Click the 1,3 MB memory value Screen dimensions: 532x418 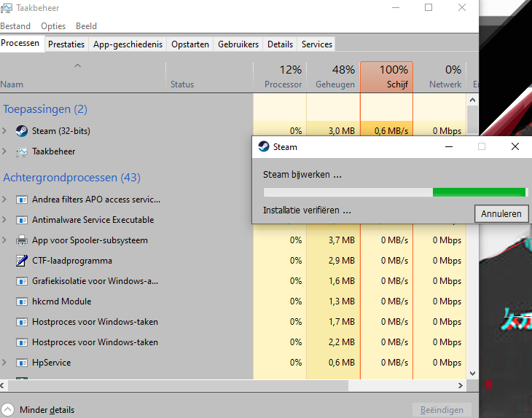pos(342,301)
